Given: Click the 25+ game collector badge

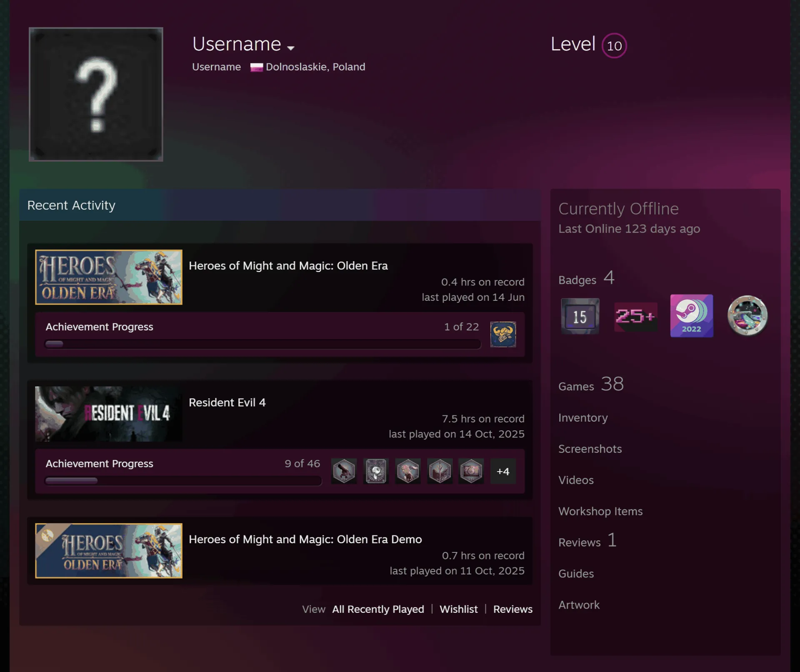Looking at the screenshot, I should pyautogui.click(x=635, y=317).
